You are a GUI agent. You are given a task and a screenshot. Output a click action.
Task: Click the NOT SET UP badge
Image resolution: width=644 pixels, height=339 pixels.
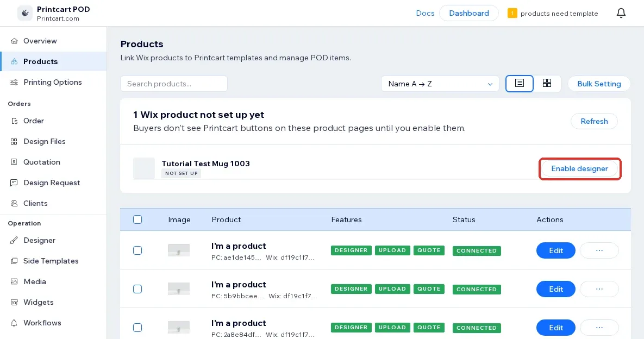coord(181,173)
